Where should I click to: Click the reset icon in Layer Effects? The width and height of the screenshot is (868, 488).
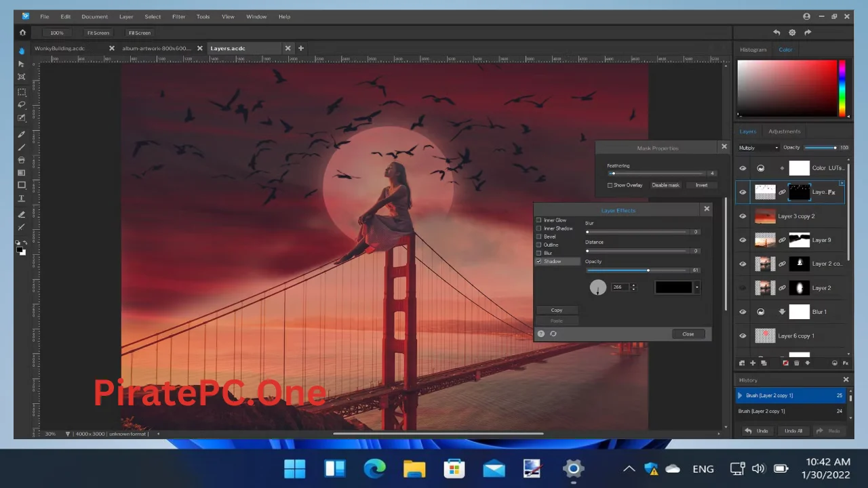pyautogui.click(x=553, y=333)
